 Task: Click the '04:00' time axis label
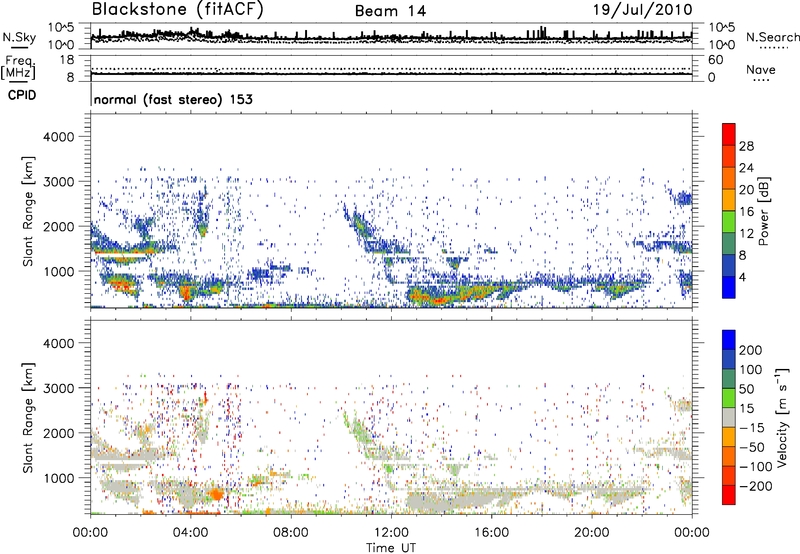(x=190, y=533)
